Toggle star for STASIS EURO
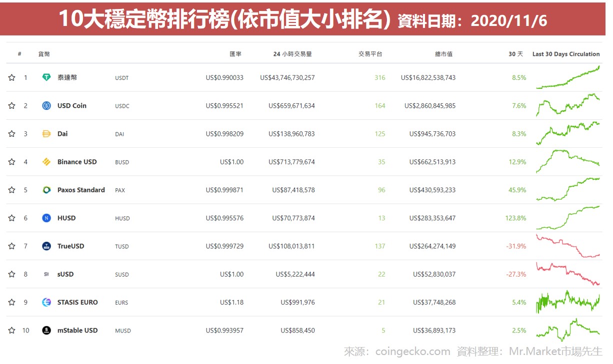The height and width of the screenshot is (364, 613). point(11,302)
